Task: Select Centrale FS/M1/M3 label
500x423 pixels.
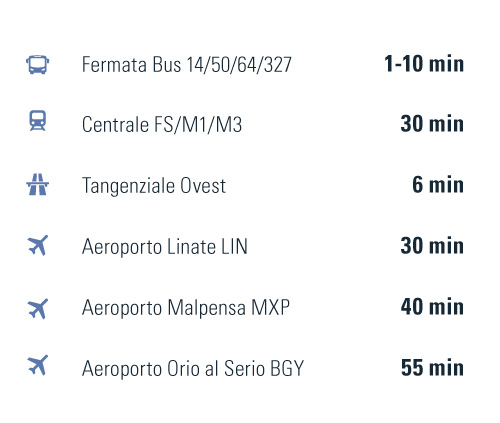Action: click(x=162, y=124)
